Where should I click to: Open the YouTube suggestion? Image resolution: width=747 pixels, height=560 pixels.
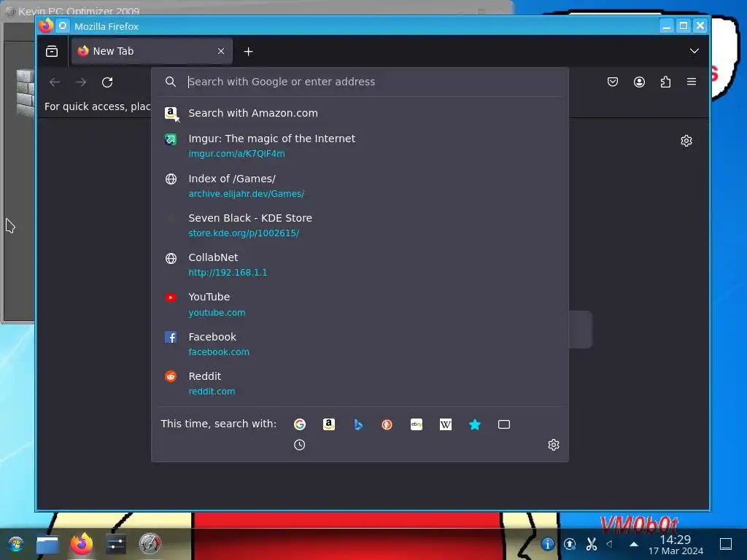point(360,304)
